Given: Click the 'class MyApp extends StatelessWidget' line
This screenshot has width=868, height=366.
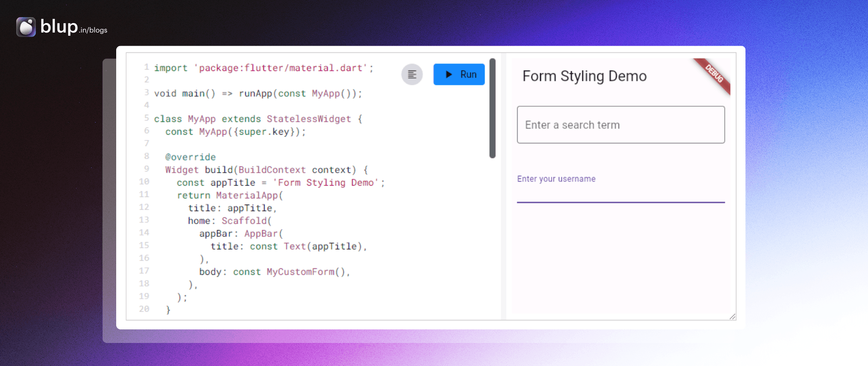Looking at the screenshot, I should (258, 119).
